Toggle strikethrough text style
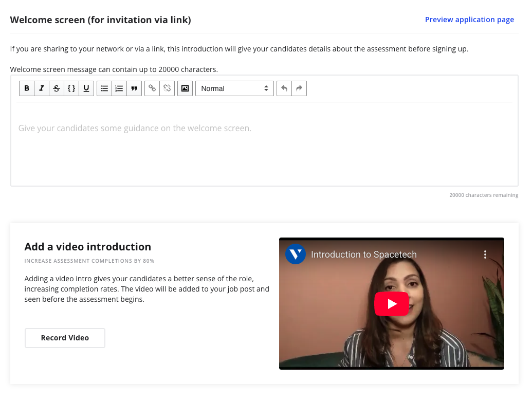This screenshot has width=532, height=400. point(57,88)
